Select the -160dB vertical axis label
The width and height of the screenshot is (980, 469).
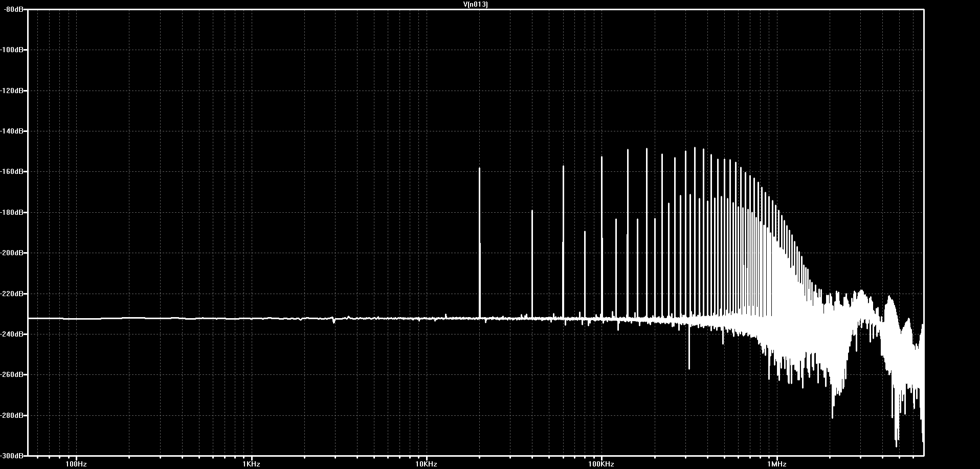click(x=12, y=171)
